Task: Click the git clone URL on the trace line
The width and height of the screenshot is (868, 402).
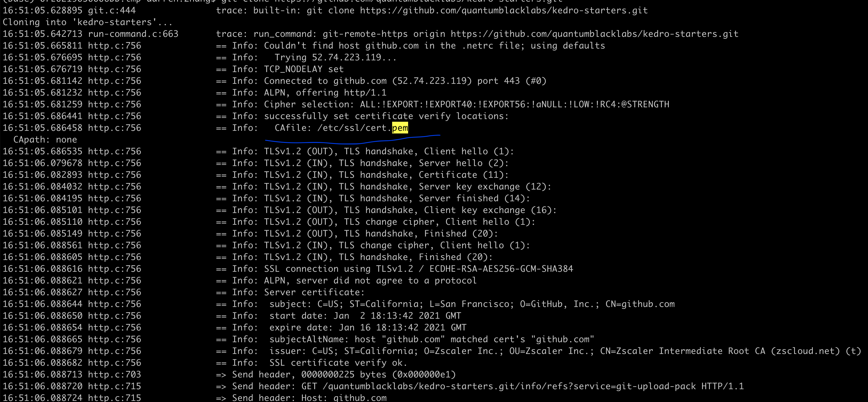Action: [503, 10]
